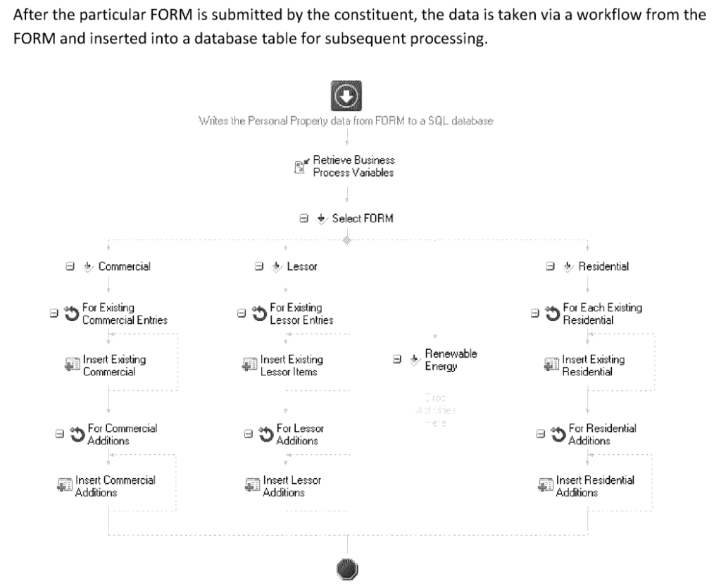
Task: Click the workflow start download icon
Action: (346, 96)
